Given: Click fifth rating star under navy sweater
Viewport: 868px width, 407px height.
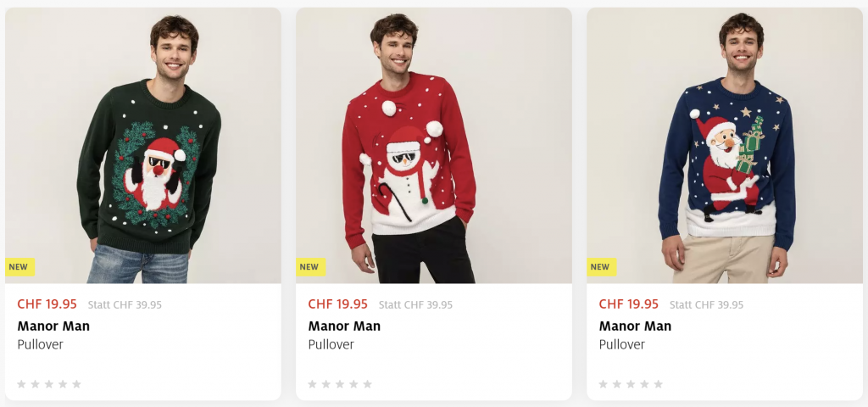Looking at the screenshot, I should point(658,384).
